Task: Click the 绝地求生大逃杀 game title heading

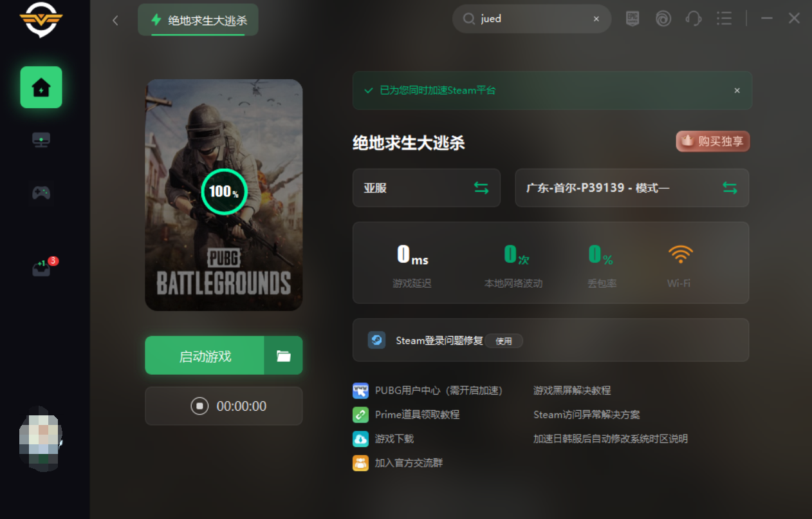Action: click(409, 142)
